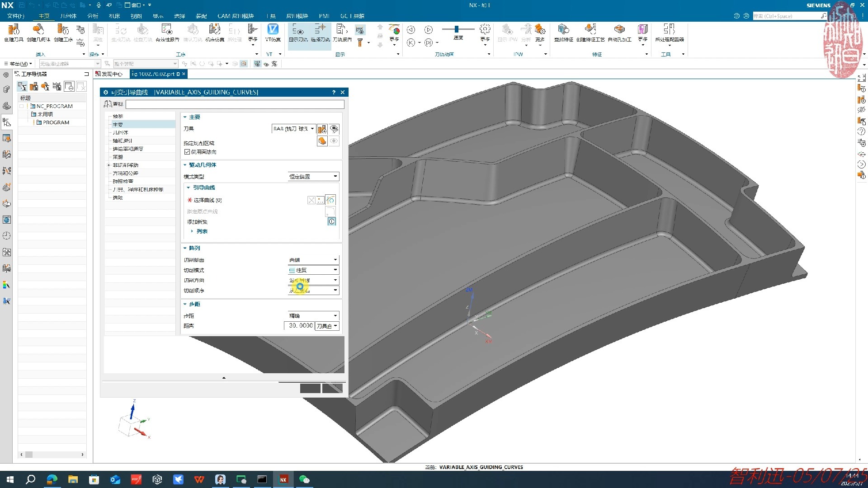Open the 文件(F) menu

[16, 16]
